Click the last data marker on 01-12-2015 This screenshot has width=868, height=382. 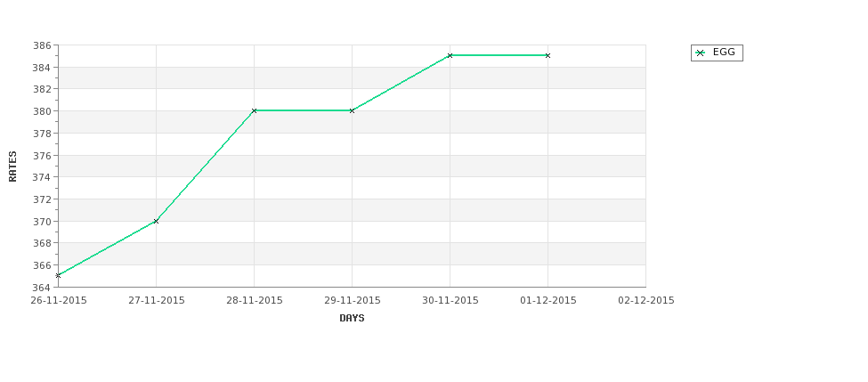click(x=548, y=55)
